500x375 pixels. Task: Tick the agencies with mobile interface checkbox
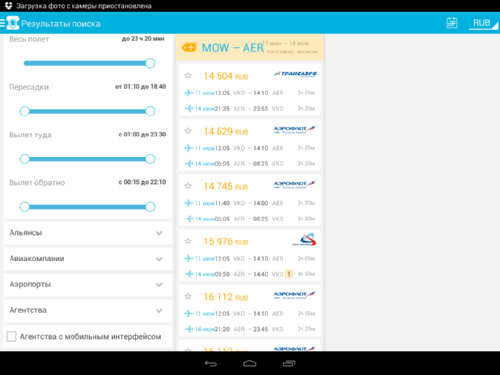tap(12, 336)
